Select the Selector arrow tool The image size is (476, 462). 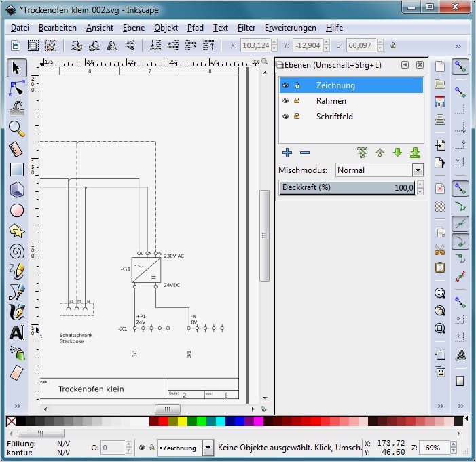[x=17, y=68]
